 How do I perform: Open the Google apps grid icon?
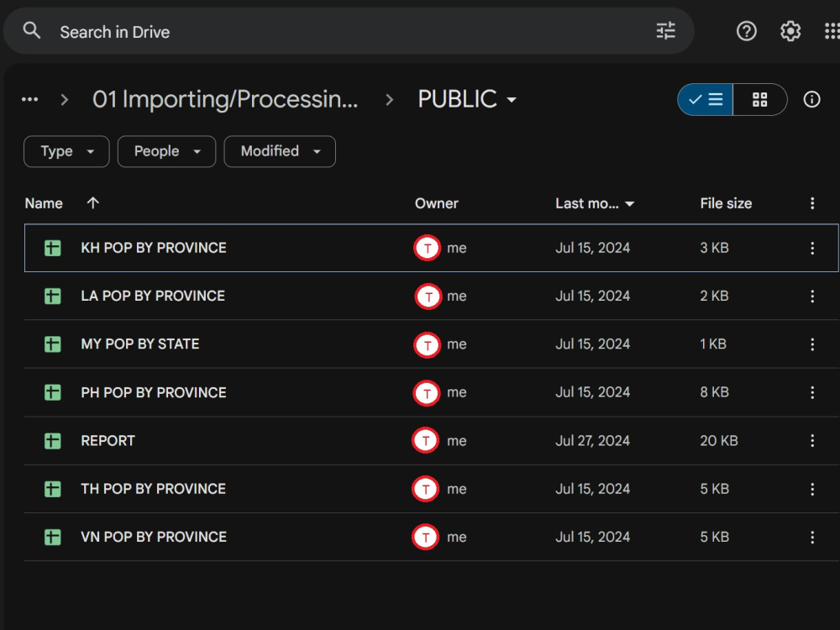(832, 31)
